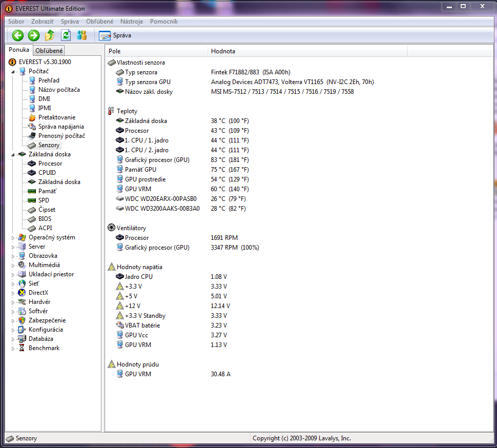
Task: Open the Nástroje menu
Action: click(132, 22)
